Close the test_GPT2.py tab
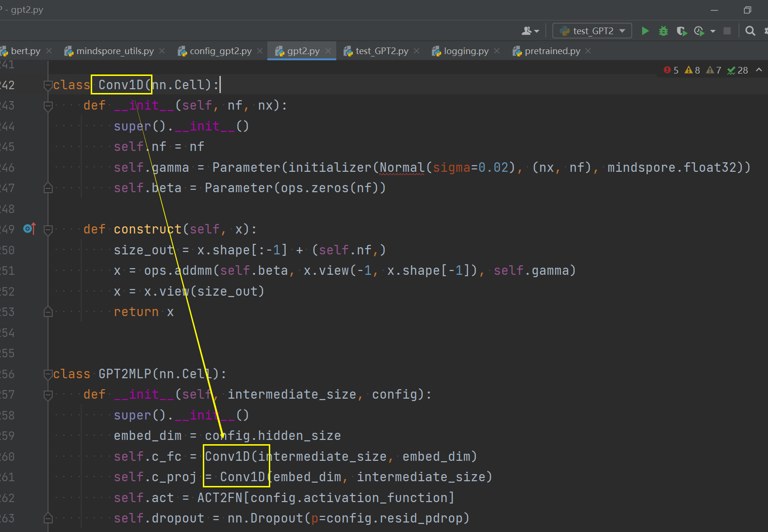 click(417, 51)
